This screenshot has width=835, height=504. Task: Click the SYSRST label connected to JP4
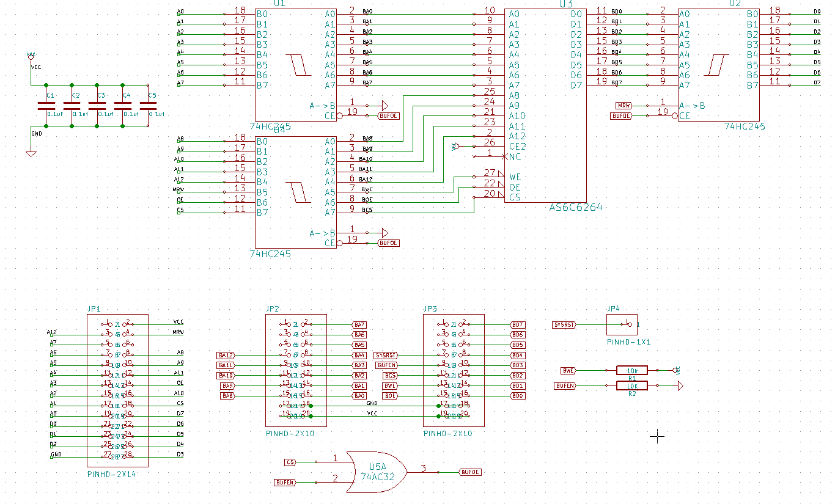(564, 325)
